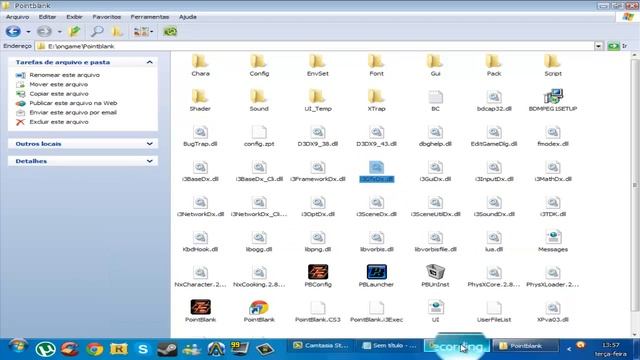Click Renomear este arquivo link
640x360 pixels.
click(x=64, y=75)
